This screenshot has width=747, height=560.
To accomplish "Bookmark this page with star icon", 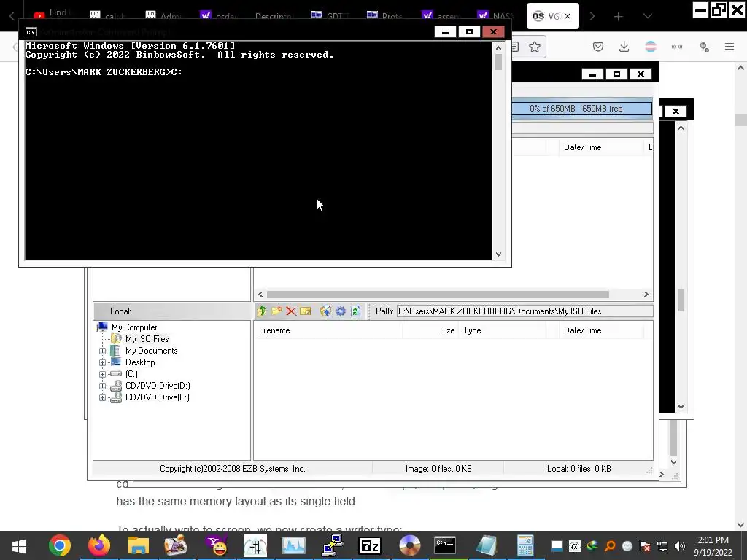I will pos(535,47).
